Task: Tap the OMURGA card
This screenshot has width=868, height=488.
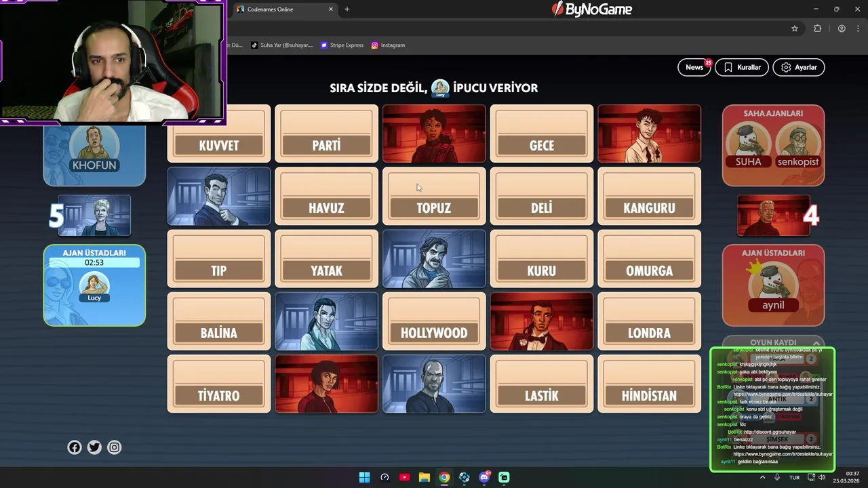Action: click(650, 259)
